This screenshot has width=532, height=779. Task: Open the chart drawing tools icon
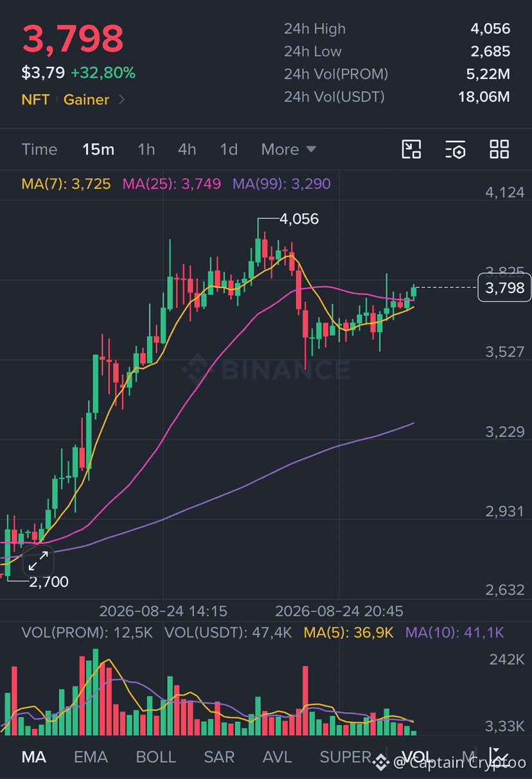[411, 149]
